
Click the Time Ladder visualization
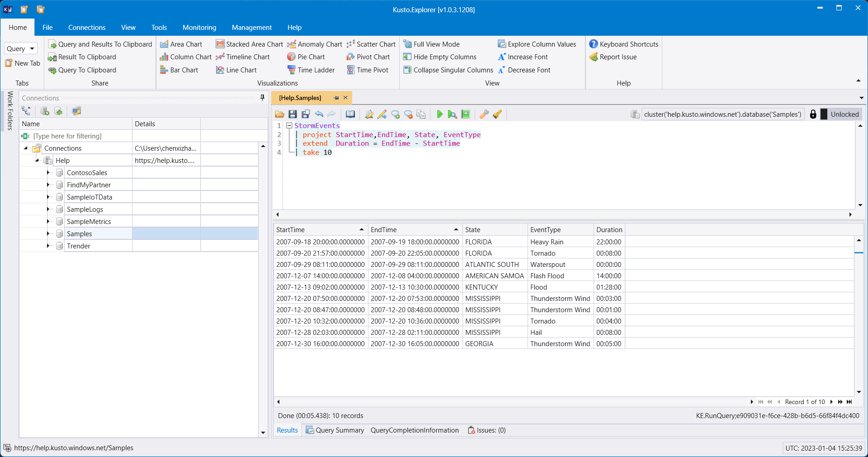[311, 70]
